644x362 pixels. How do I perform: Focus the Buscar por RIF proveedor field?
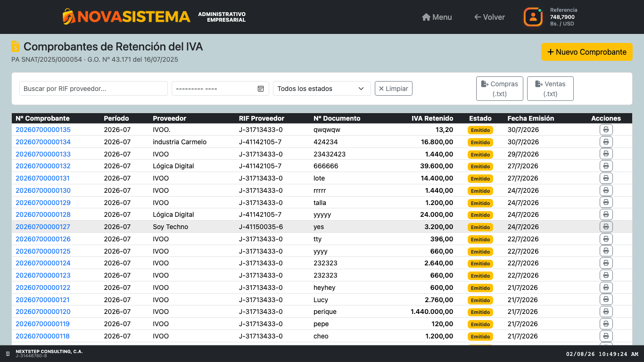click(93, 89)
